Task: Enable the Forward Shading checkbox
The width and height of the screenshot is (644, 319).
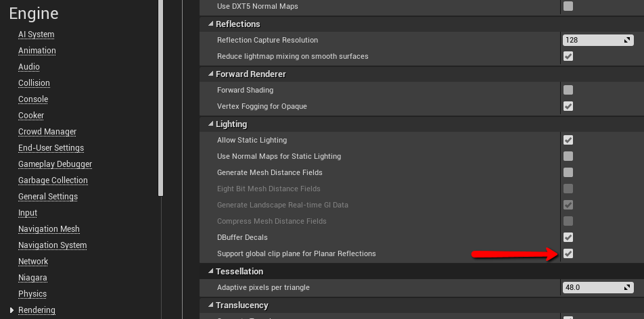Action: click(x=568, y=90)
